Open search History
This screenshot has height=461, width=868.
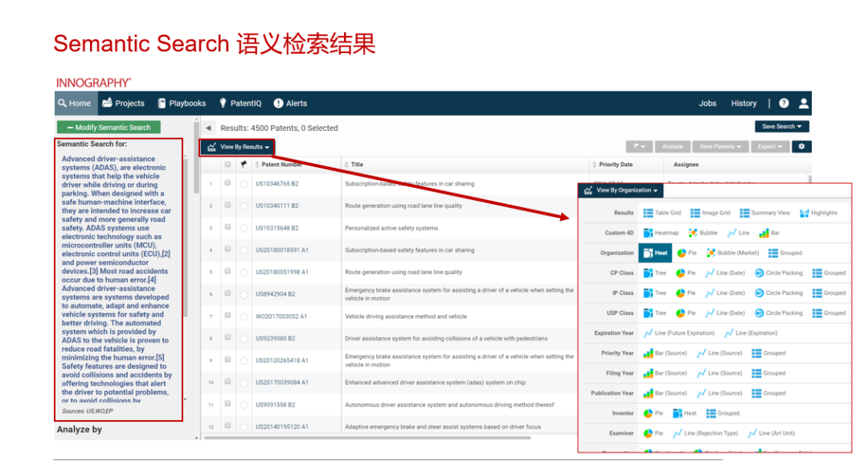click(743, 104)
